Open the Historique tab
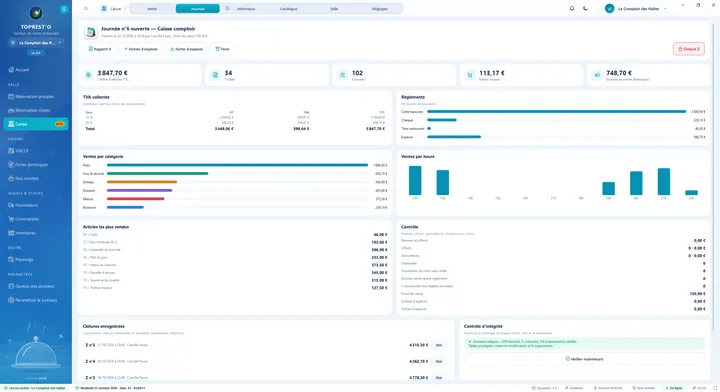This screenshot has height=392, width=720. point(243,9)
